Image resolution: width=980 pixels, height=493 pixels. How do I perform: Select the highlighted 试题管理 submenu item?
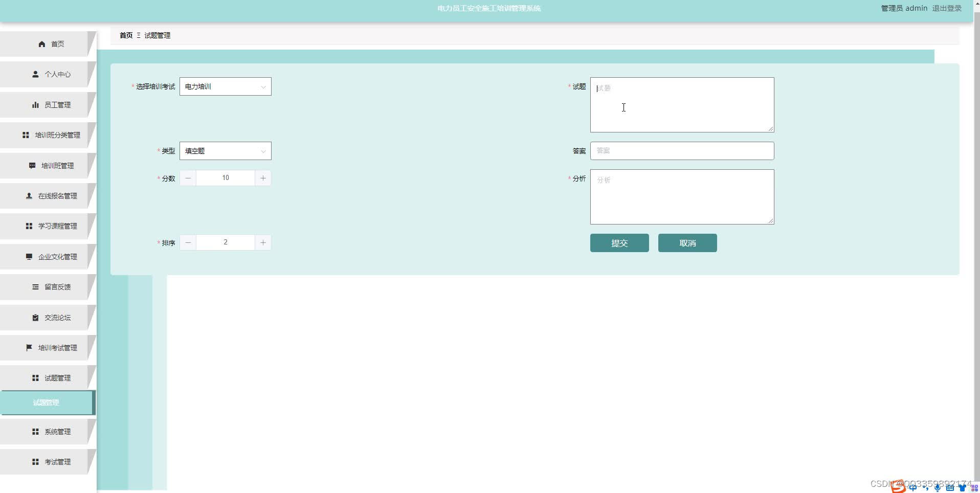[48, 402]
